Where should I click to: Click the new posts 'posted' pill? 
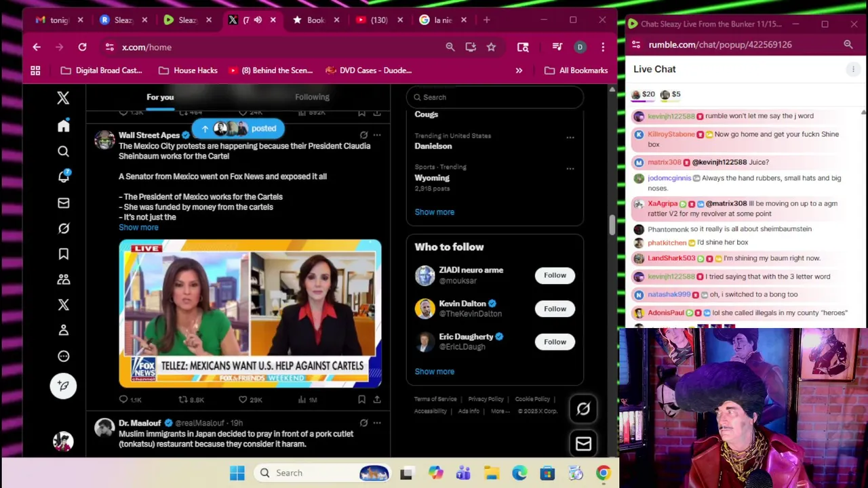point(238,128)
